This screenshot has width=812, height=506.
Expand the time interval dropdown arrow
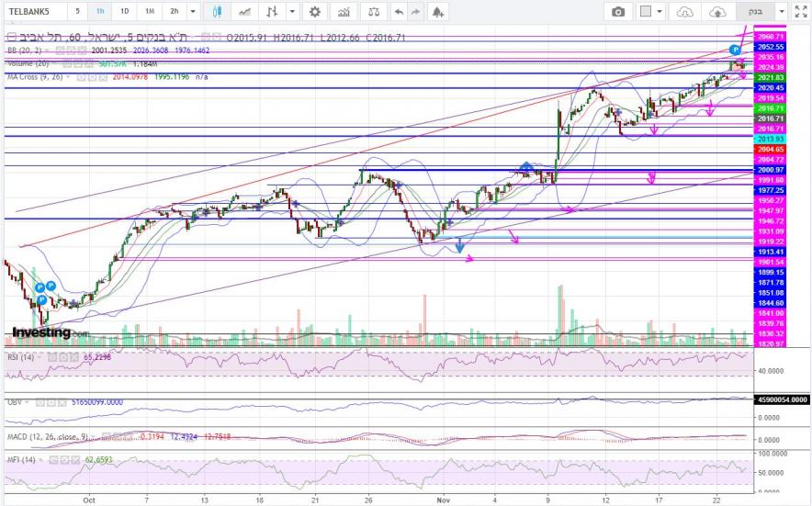click(x=192, y=12)
